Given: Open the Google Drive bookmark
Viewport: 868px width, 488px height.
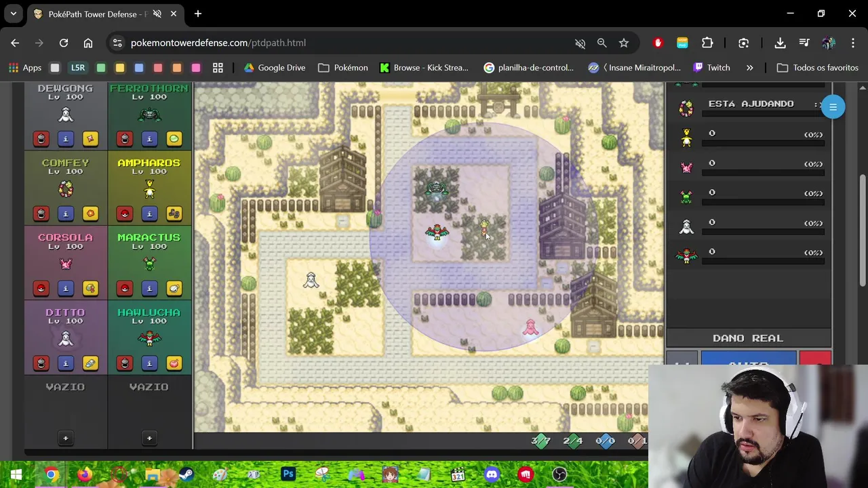Looking at the screenshot, I should [274, 68].
